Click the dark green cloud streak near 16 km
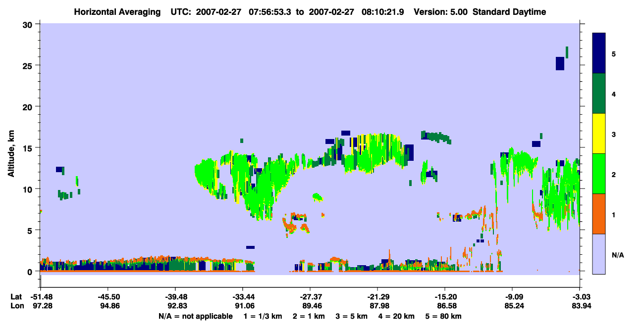 click(x=436, y=136)
